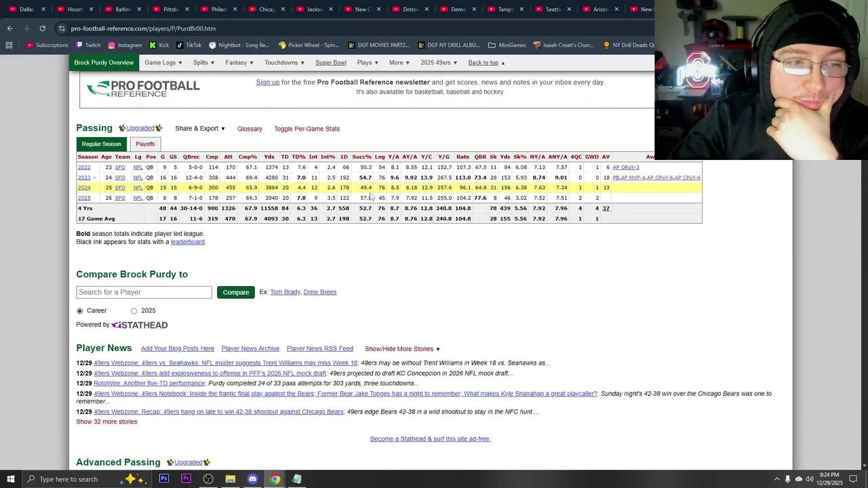868x488 pixels.
Task: Open the site information icon in address bar
Action: point(62,28)
